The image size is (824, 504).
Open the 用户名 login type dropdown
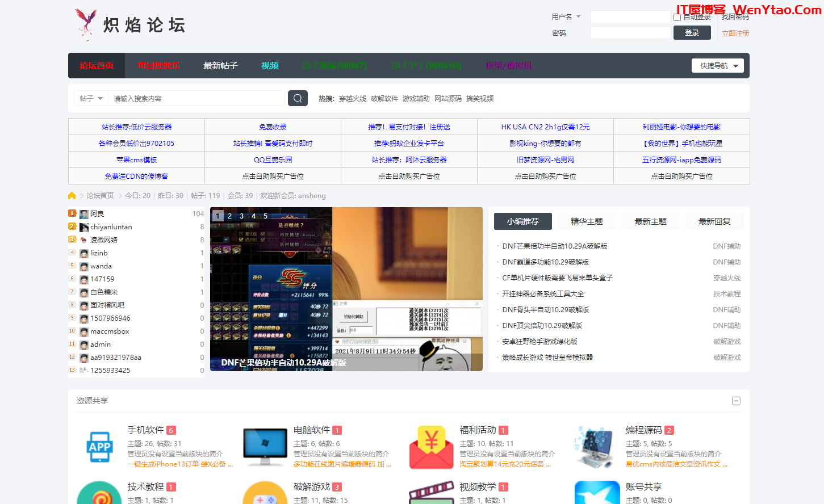(x=566, y=17)
